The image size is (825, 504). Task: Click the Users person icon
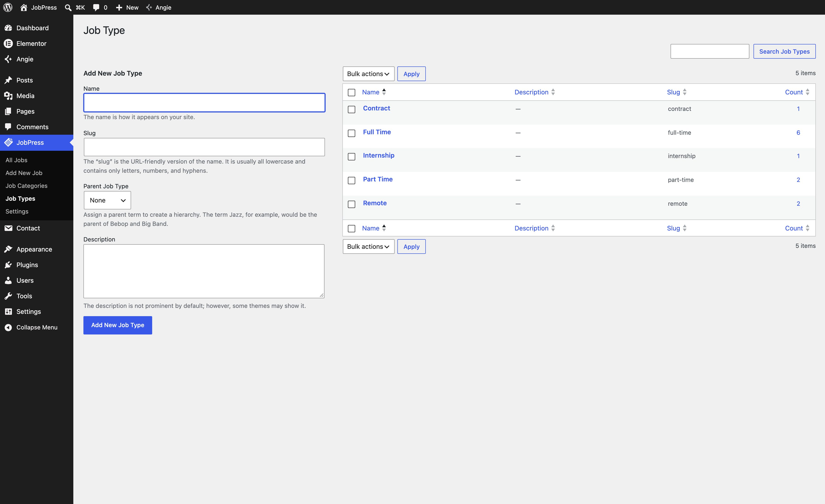tap(8, 280)
